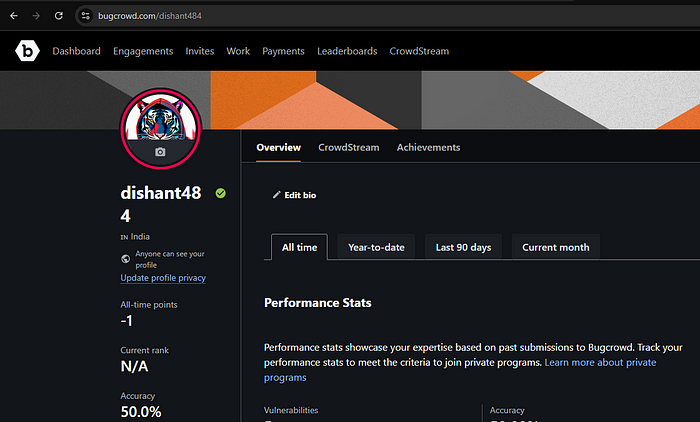Click the Bugcrowd hexagon logo

point(27,51)
